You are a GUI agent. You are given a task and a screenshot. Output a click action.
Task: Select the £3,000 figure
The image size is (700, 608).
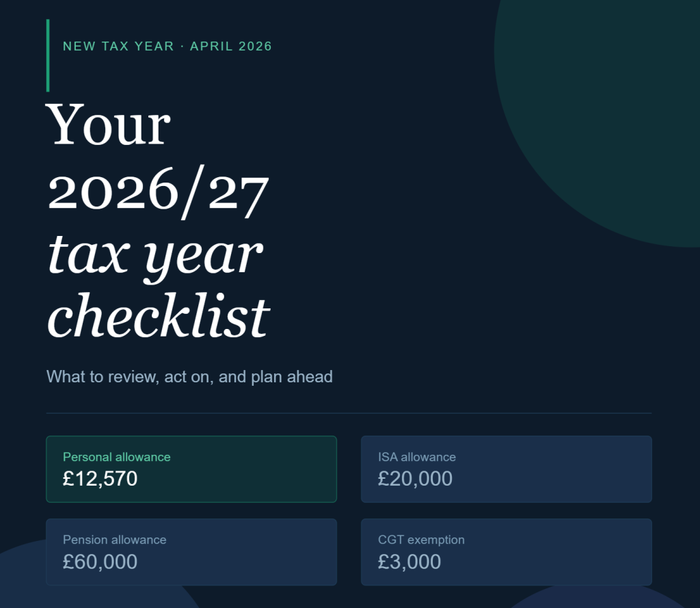409,561
